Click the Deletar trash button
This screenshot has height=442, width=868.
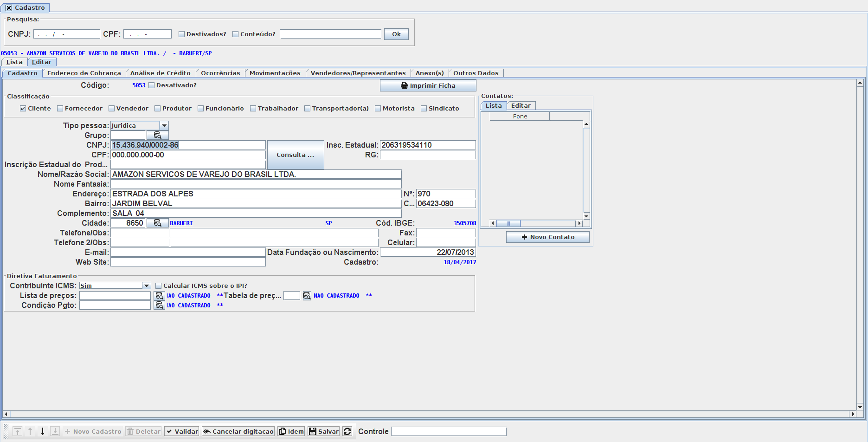(x=143, y=431)
